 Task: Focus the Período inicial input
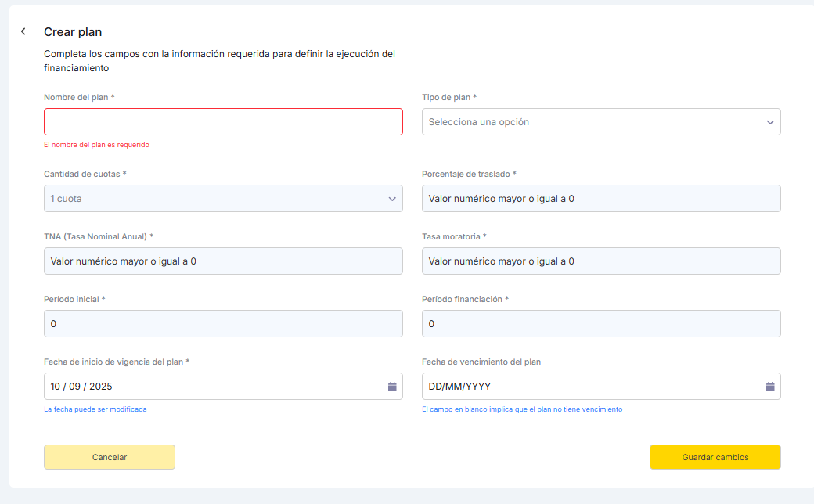coord(223,324)
